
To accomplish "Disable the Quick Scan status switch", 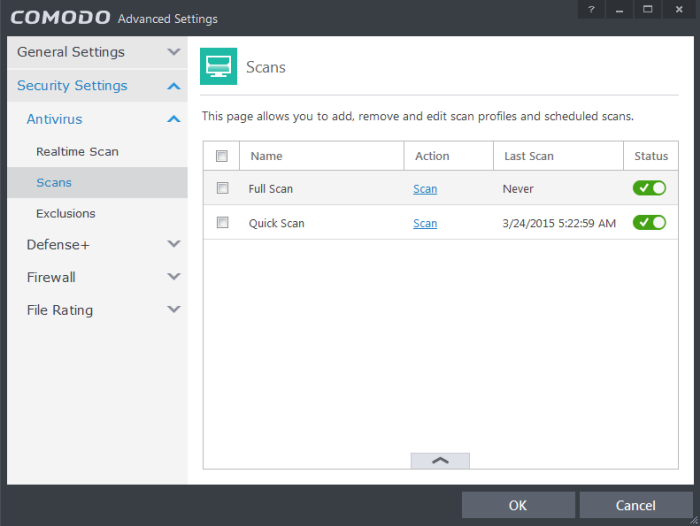I will pos(649,222).
